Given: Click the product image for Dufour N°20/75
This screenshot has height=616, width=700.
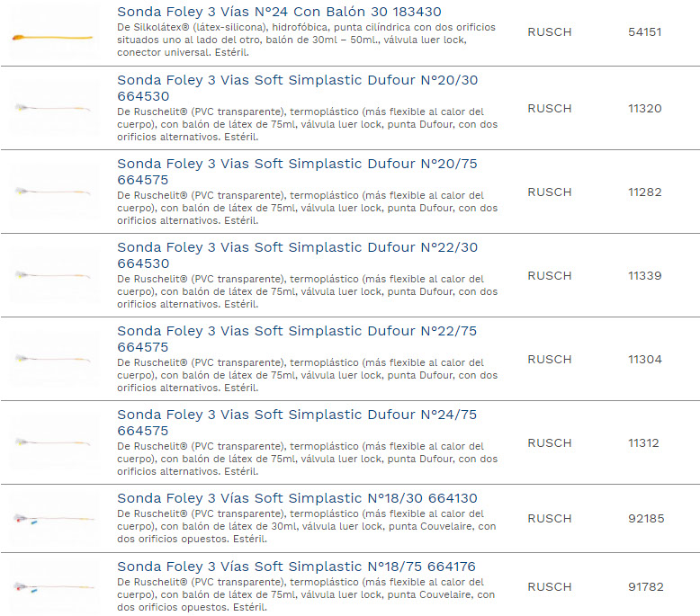Looking at the screenshot, I should tap(54, 192).
